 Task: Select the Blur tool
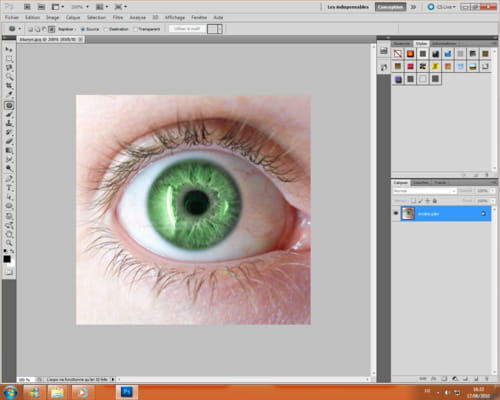point(9,160)
